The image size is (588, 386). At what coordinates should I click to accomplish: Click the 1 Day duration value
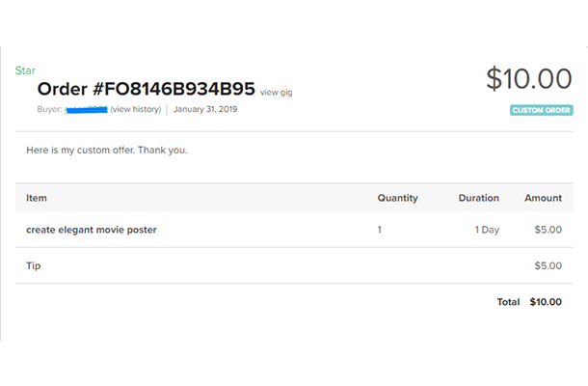[487, 230]
